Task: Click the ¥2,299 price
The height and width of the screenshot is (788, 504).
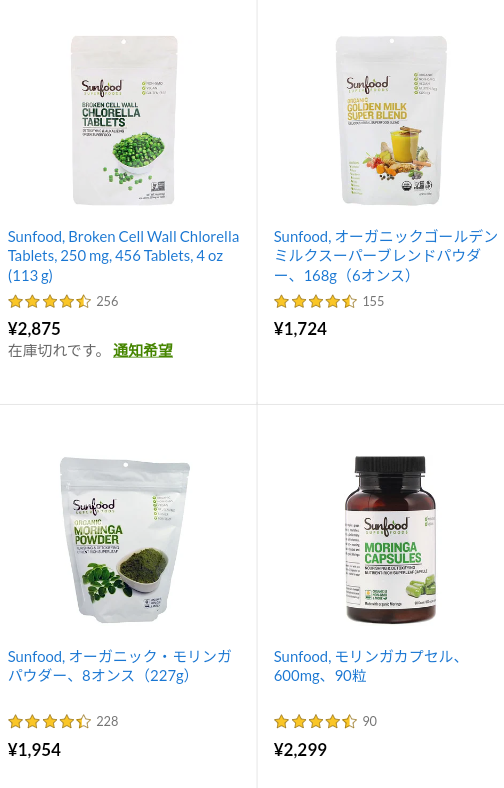Action: [300, 750]
